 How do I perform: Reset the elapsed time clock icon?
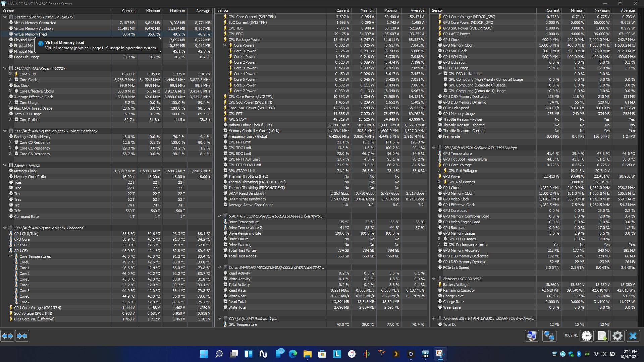pos(587,336)
